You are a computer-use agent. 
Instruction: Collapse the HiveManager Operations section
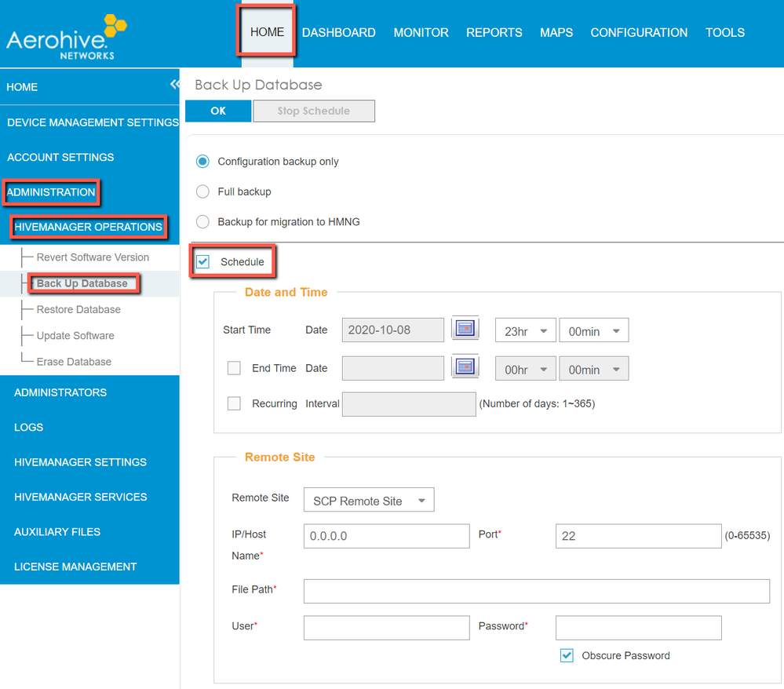(88, 227)
